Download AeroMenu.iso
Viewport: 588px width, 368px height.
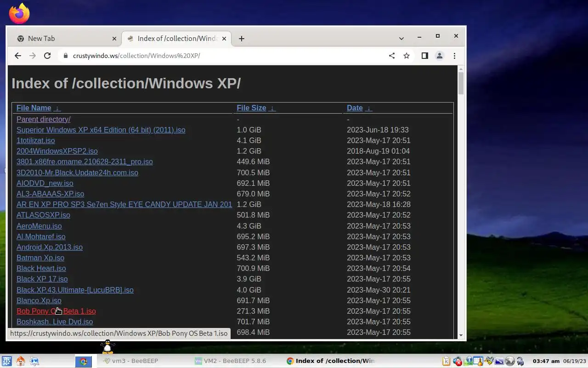(x=39, y=226)
